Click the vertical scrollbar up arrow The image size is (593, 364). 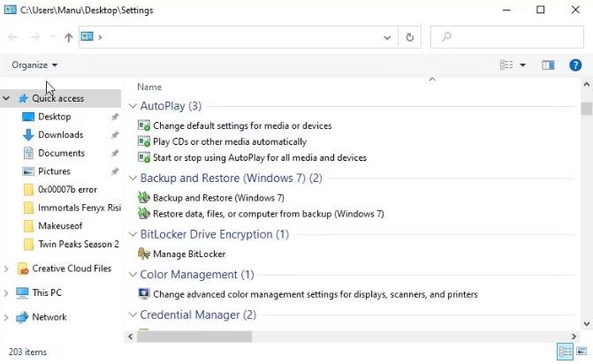[x=587, y=84]
